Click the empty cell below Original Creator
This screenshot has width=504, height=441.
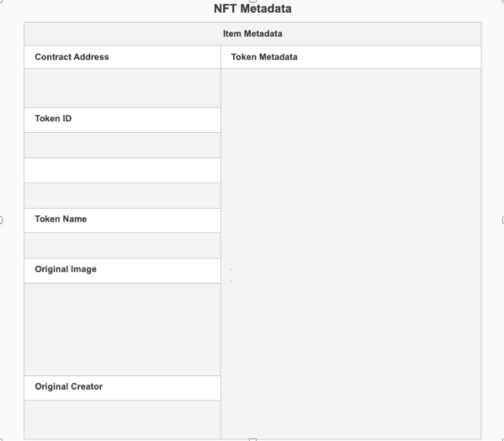123,420
